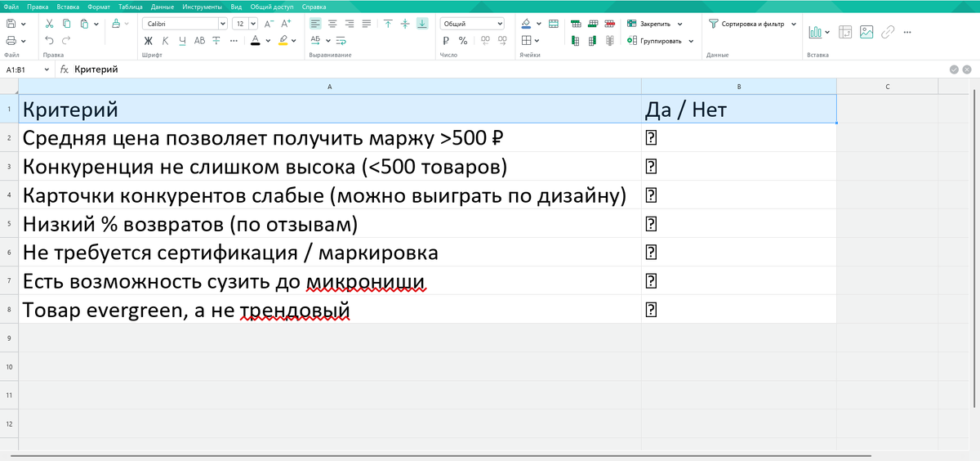Open the Данные menu
The width and height of the screenshot is (980, 461).
pyautogui.click(x=163, y=6)
